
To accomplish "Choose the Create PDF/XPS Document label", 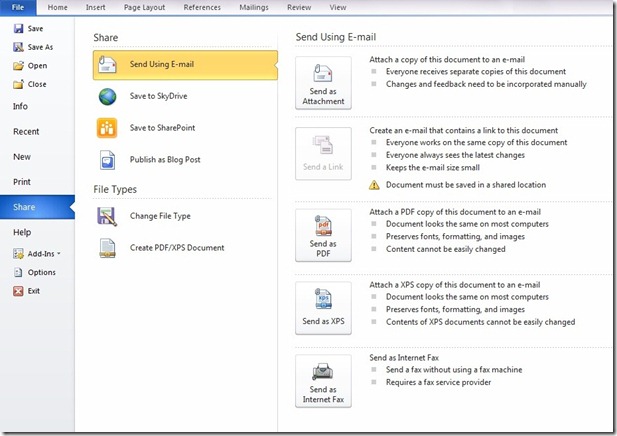I will pyautogui.click(x=177, y=248).
